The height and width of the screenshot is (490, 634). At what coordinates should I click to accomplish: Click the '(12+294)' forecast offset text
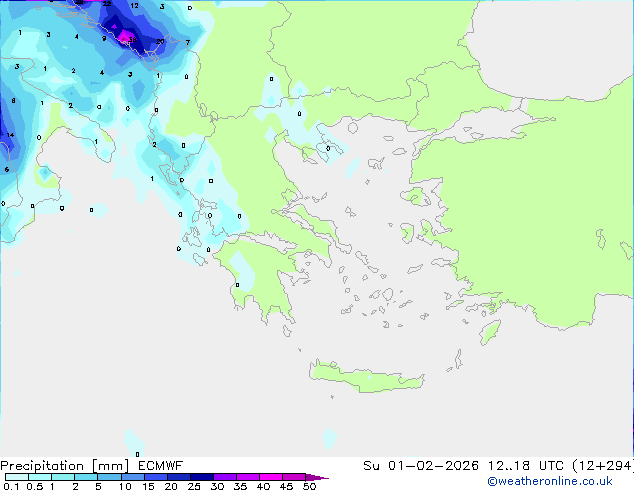pyautogui.click(x=603, y=466)
